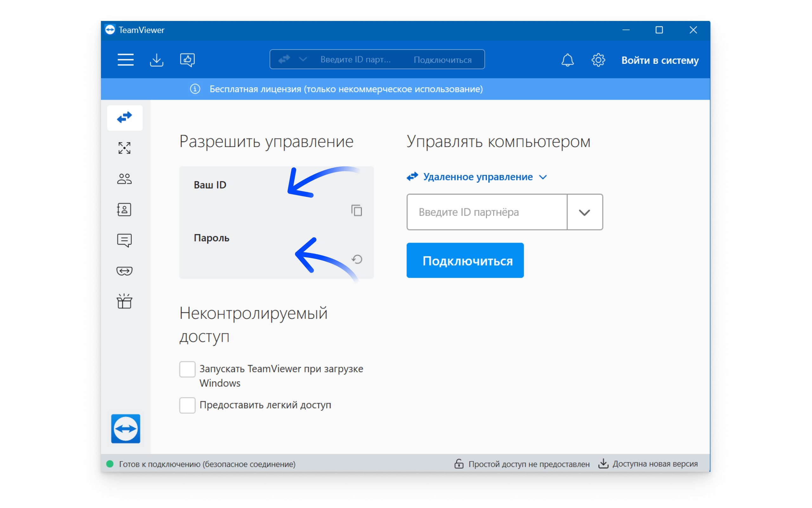Expand the chevron in the top toolbar connection box
This screenshot has width=812, height=508.
[x=303, y=59]
